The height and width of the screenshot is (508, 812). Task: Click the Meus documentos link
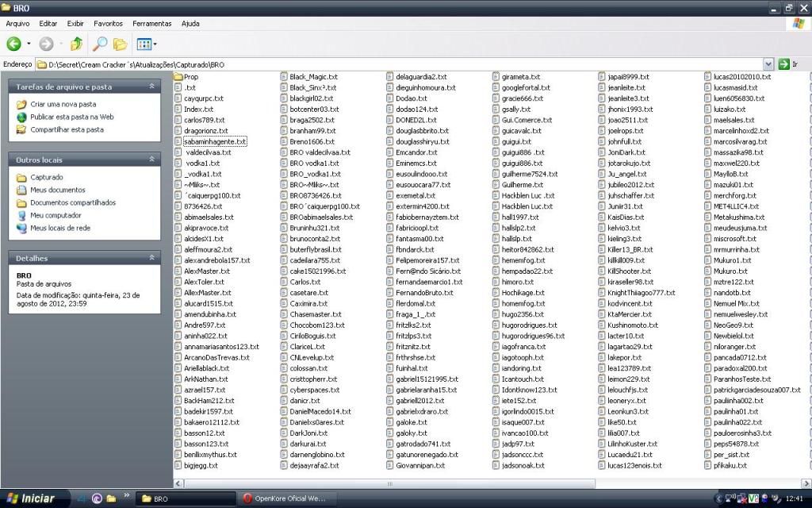click(x=57, y=190)
